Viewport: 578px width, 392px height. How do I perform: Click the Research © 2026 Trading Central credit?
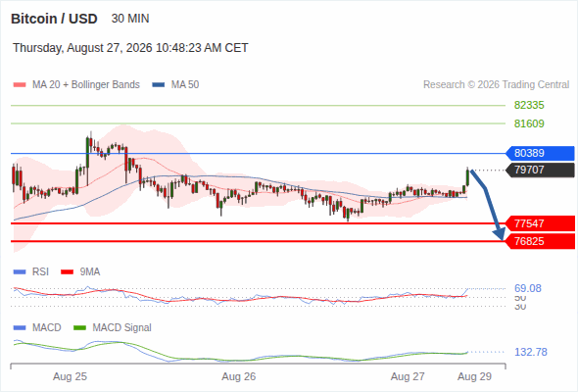click(x=496, y=85)
